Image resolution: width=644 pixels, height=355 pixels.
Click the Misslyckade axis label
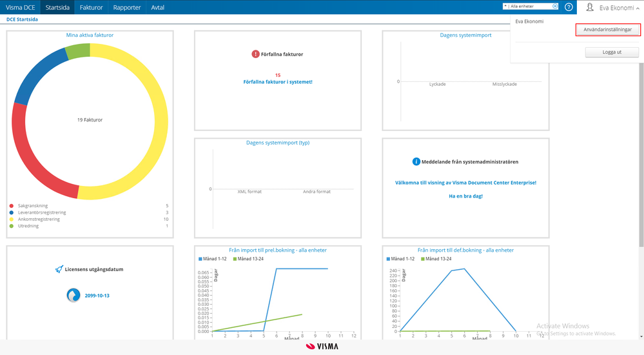pos(505,84)
